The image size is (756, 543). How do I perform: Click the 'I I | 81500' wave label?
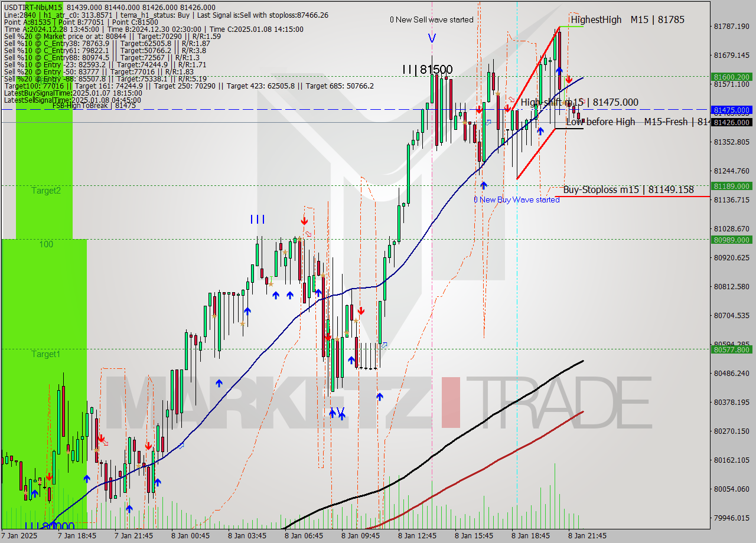pos(427,70)
